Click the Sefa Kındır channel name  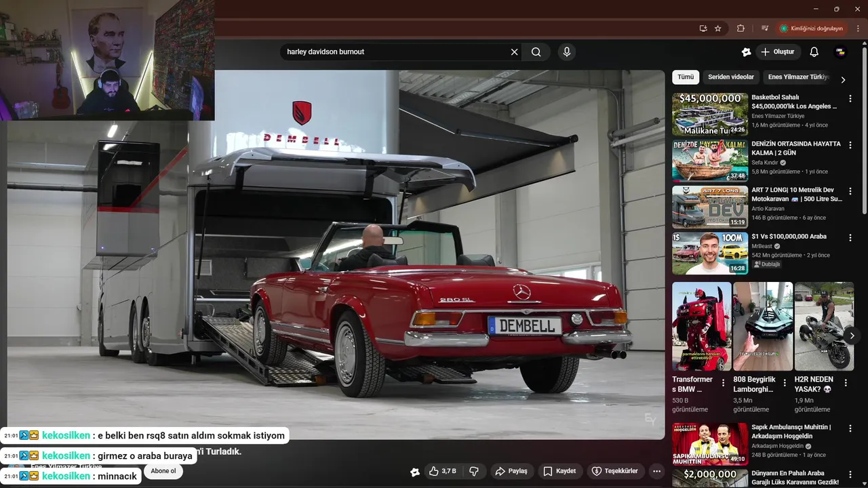pyautogui.click(x=765, y=163)
